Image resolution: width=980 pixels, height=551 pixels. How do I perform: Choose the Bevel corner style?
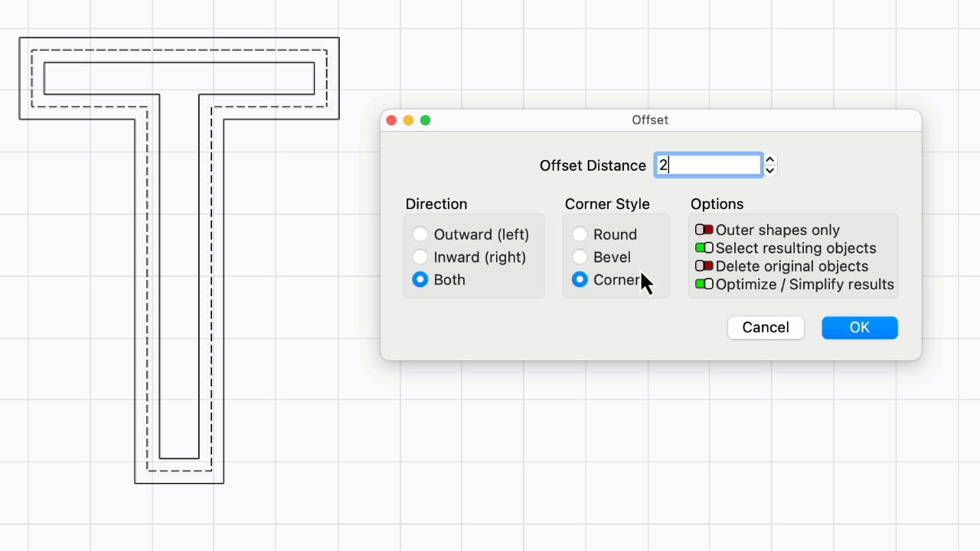click(x=580, y=257)
